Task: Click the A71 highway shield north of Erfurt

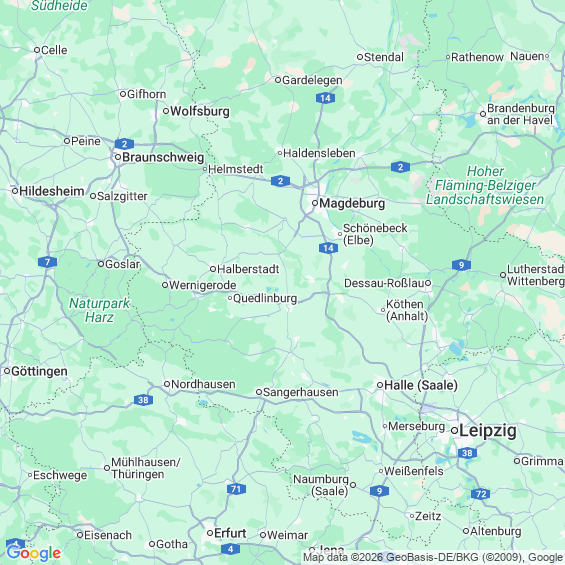Action: coord(236,489)
